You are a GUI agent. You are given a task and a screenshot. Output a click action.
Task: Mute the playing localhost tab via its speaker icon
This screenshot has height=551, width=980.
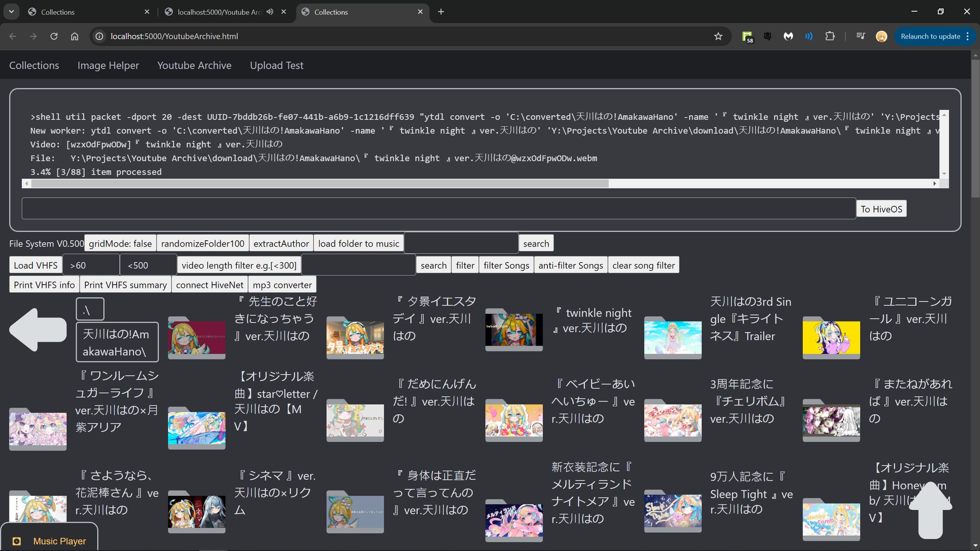click(270, 12)
